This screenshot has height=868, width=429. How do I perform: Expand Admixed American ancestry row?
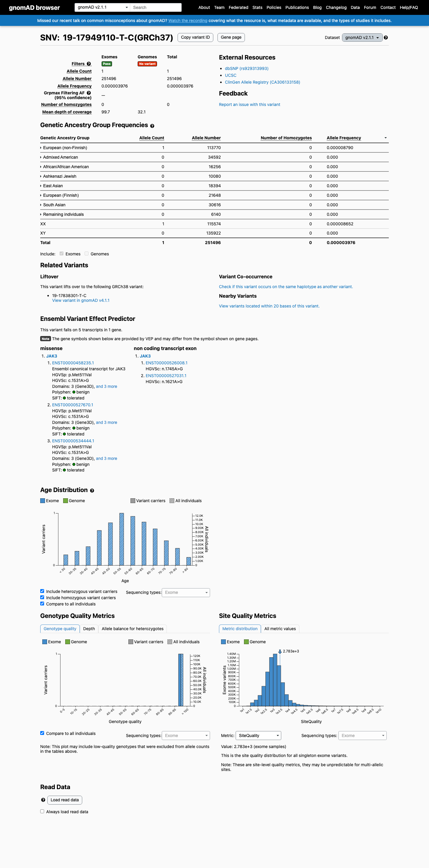click(59, 157)
